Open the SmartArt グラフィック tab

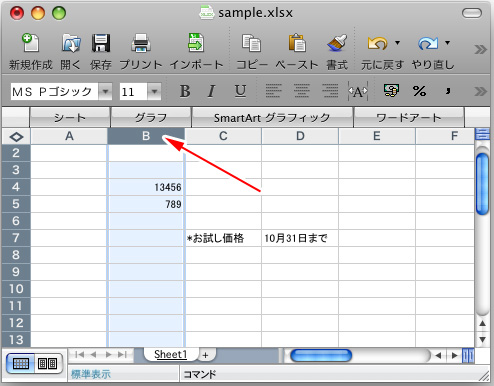click(272, 117)
